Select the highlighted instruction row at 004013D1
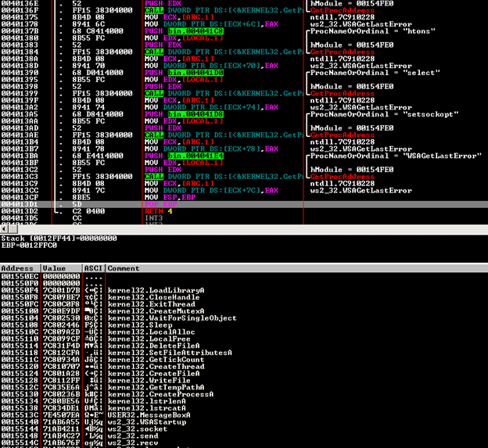Screen dimensions: 488x448 [x=156, y=203]
